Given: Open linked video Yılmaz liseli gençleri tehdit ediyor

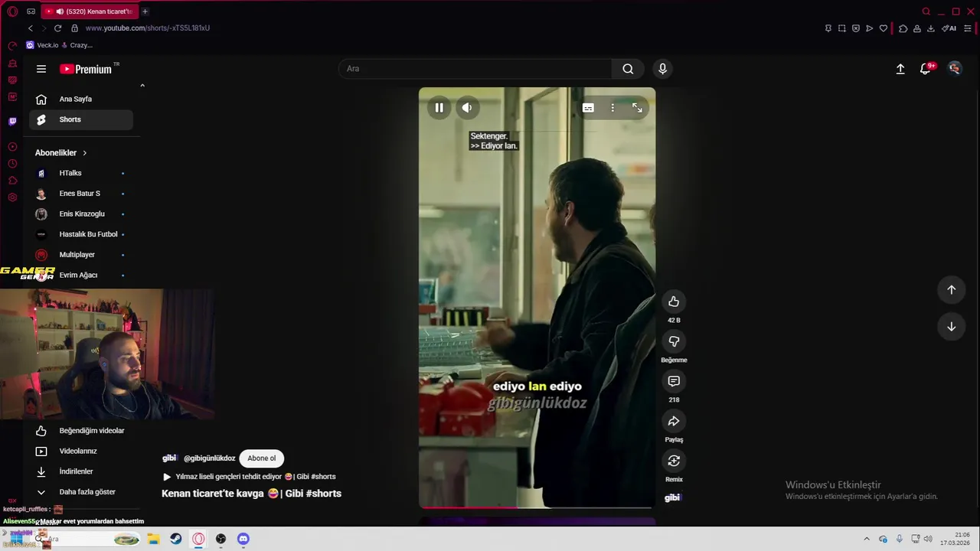Looking at the screenshot, I should point(249,477).
